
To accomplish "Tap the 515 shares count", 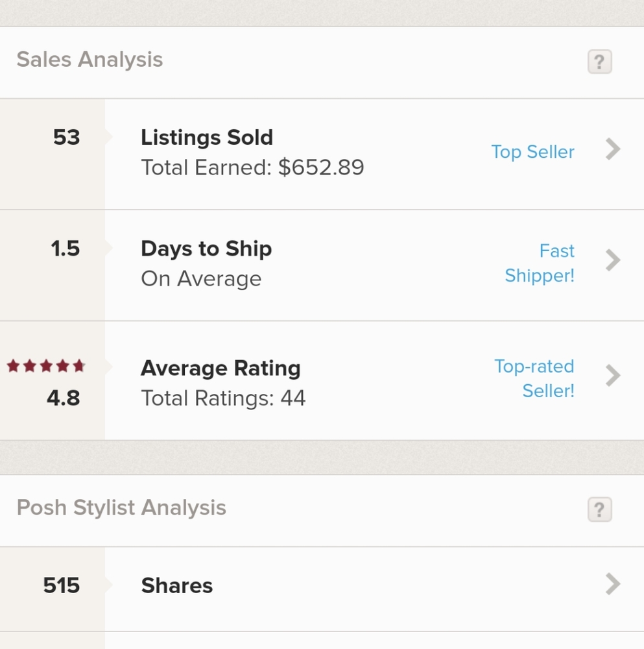I will (62, 586).
